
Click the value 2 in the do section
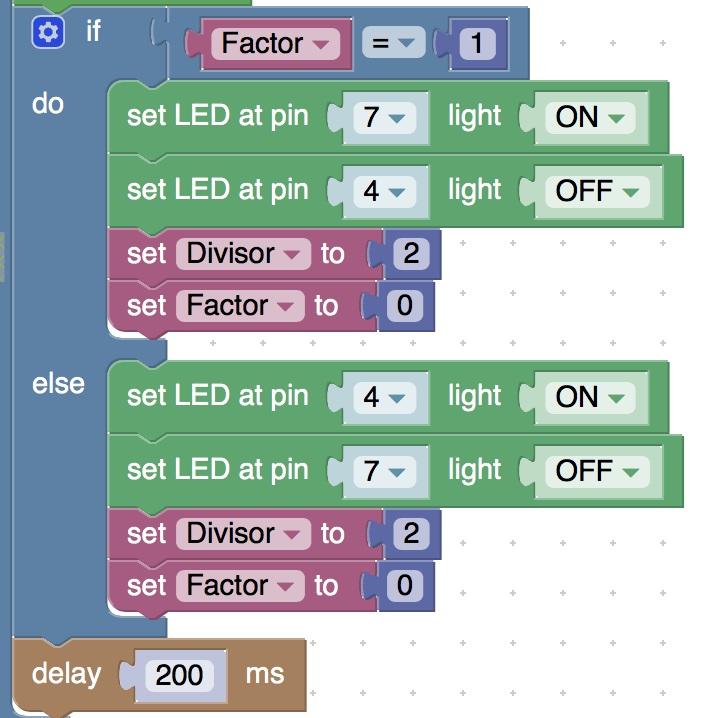[410, 254]
